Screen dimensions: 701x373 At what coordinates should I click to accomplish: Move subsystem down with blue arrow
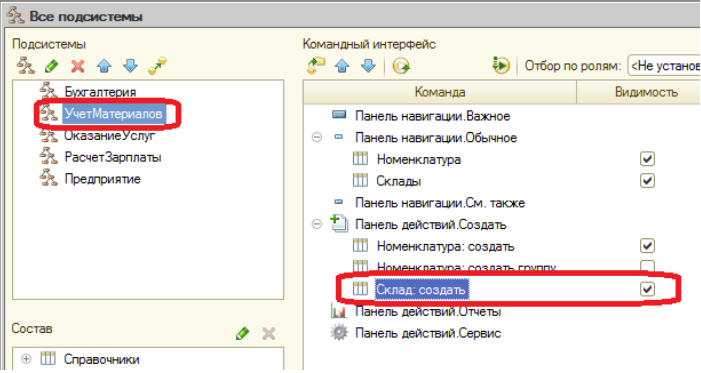[x=131, y=66]
